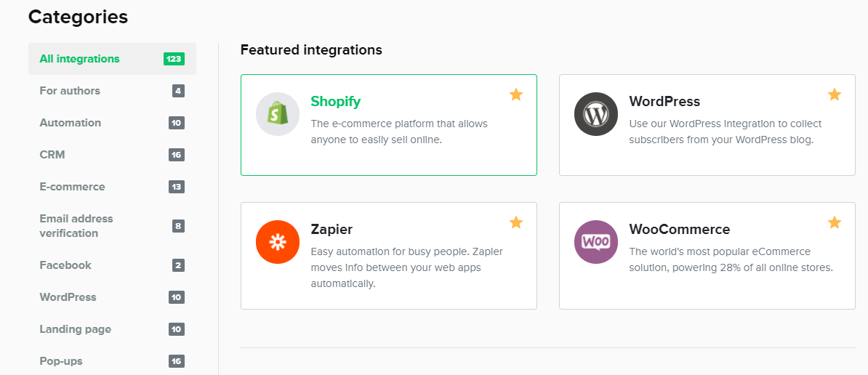Show CRM integrations
Viewport: 868px width, 375px height.
pyautogui.click(x=52, y=155)
